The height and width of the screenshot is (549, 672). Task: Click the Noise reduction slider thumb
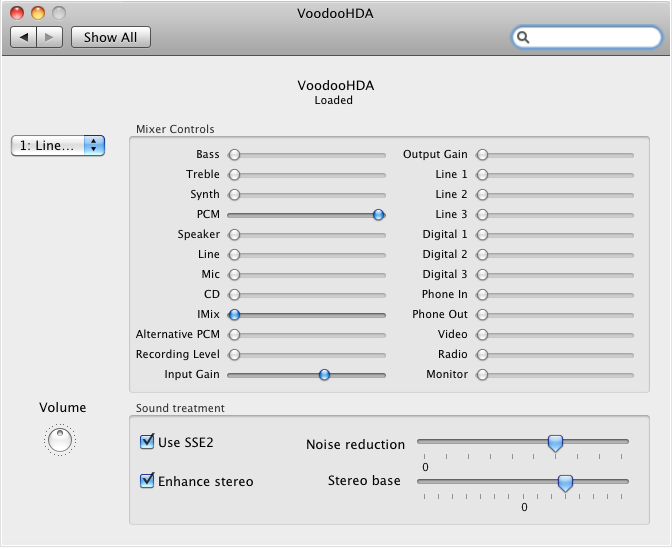click(x=555, y=443)
